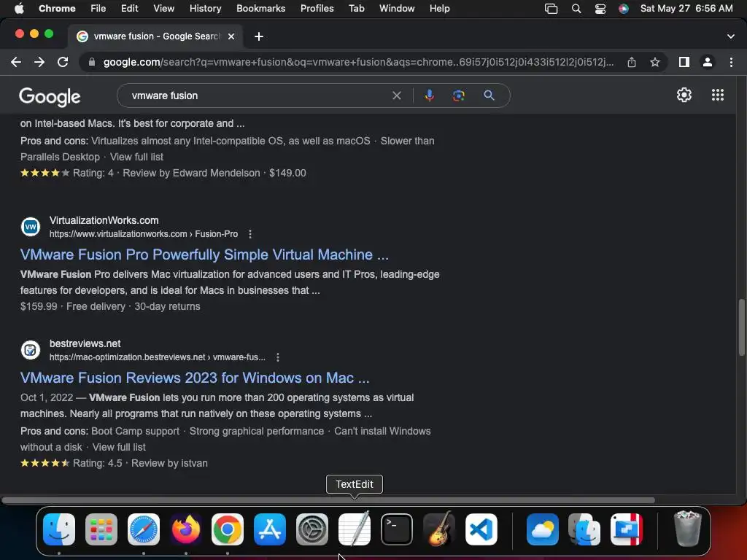
Task: Bookmark this tab with the star
Action: (655, 62)
